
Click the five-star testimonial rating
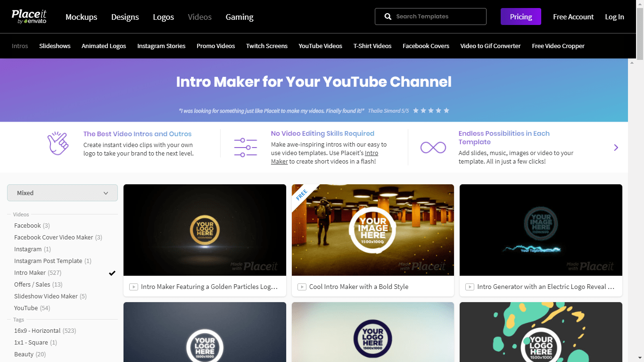pyautogui.click(x=431, y=110)
